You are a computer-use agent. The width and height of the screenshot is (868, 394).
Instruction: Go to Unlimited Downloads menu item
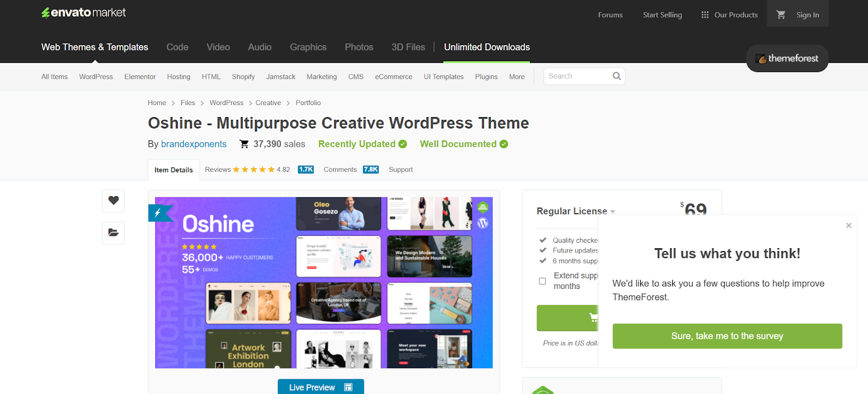tap(487, 47)
